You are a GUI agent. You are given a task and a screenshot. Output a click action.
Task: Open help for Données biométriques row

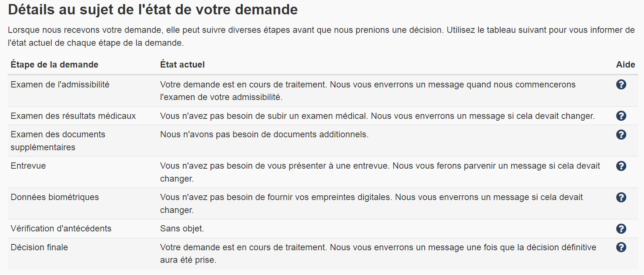click(621, 197)
